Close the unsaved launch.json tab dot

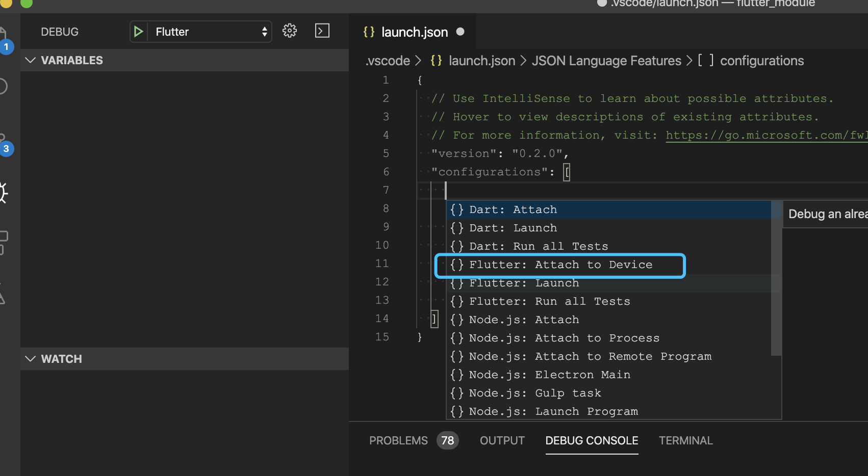point(461,32)
